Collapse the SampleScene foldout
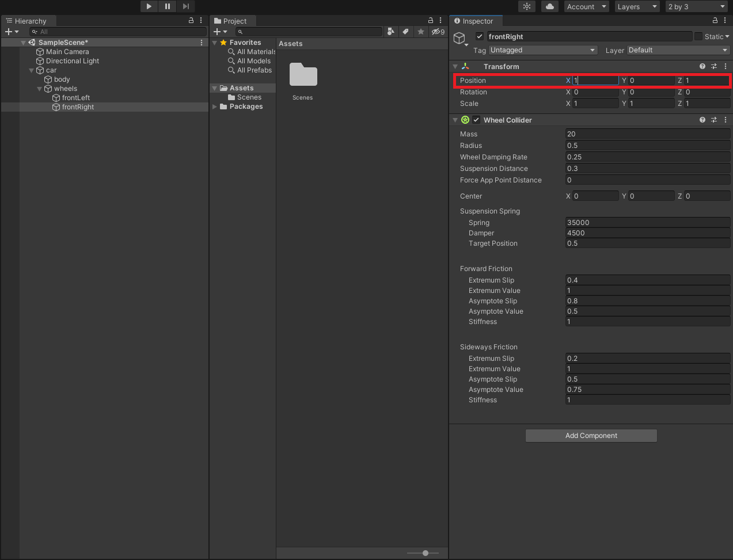Screen dimensions: 733x560 coord(24,43)
